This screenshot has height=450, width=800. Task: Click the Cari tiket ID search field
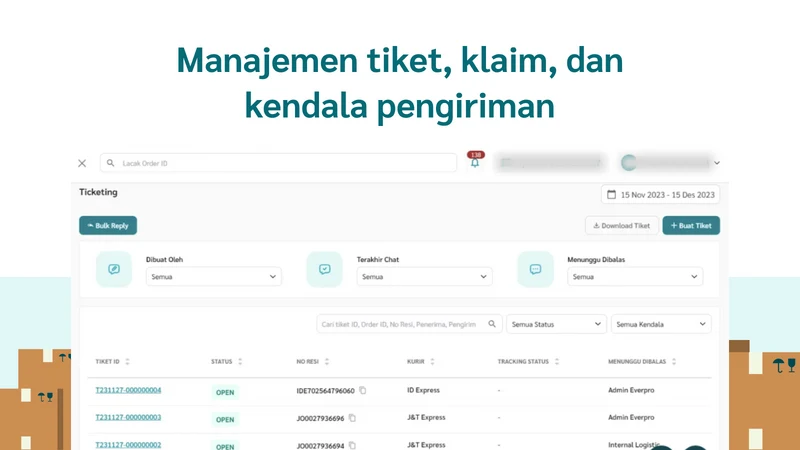tap(409, 324)
